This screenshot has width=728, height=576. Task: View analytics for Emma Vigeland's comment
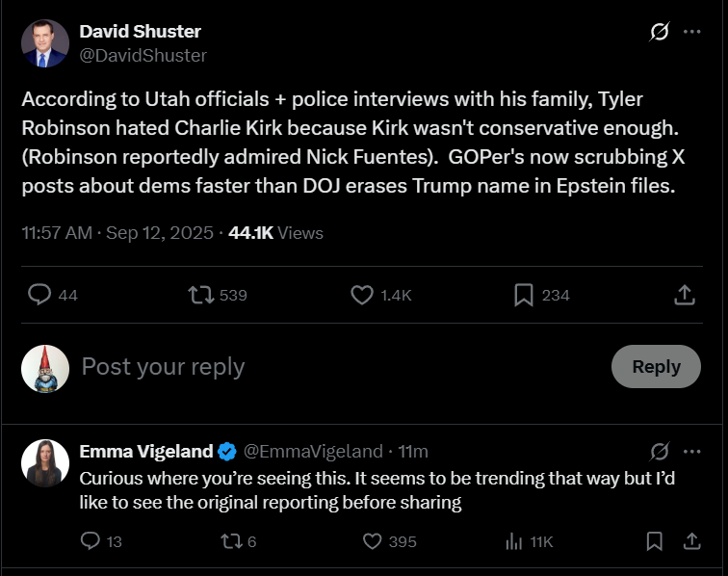[x=513, y=541]
